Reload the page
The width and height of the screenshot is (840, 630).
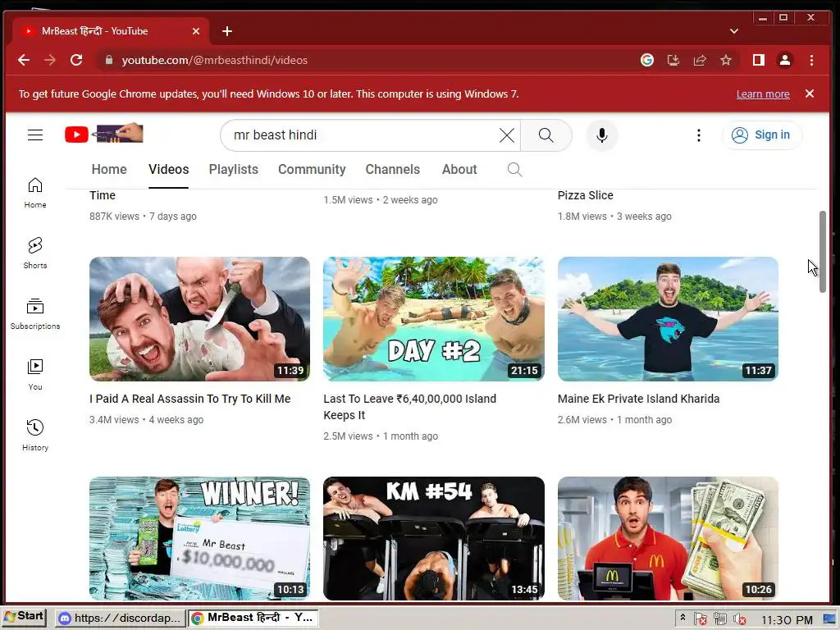(76, 60)
